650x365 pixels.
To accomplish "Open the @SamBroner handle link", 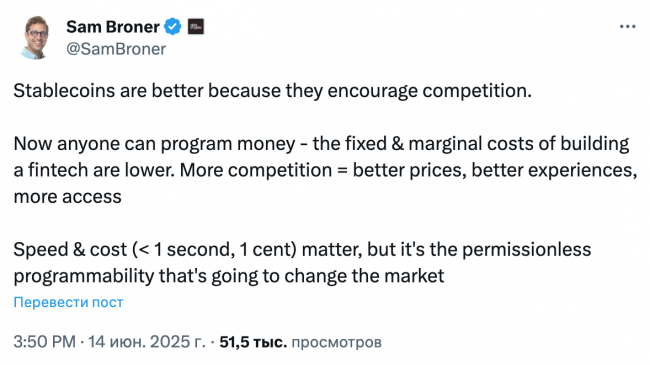I will tap(116, 49).
